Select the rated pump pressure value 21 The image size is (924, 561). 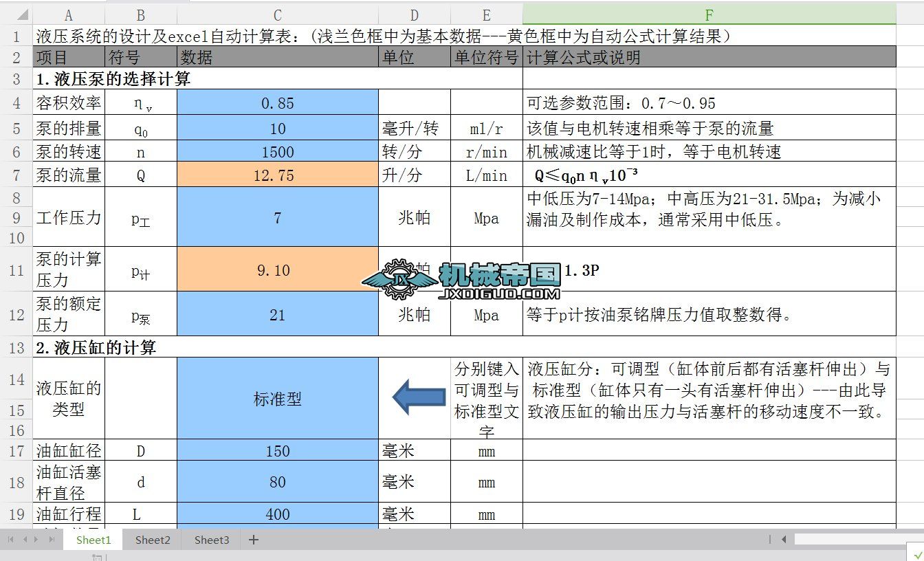[x=278, y=314]
